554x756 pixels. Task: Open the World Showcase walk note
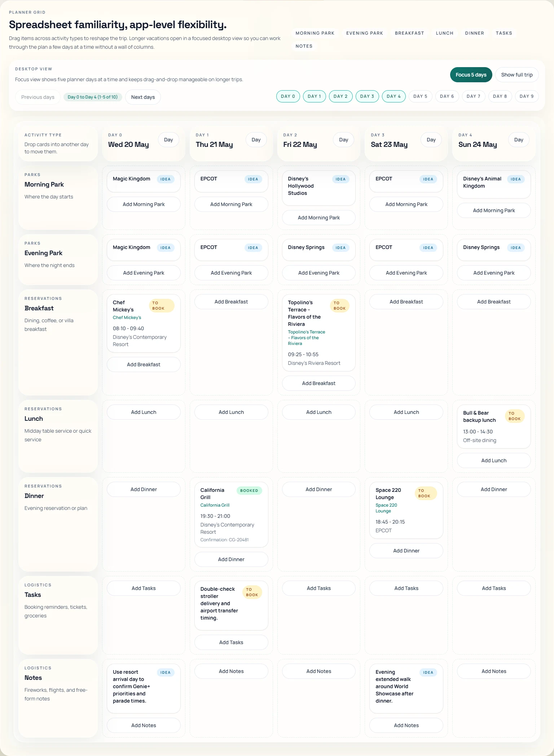(406, 689)
